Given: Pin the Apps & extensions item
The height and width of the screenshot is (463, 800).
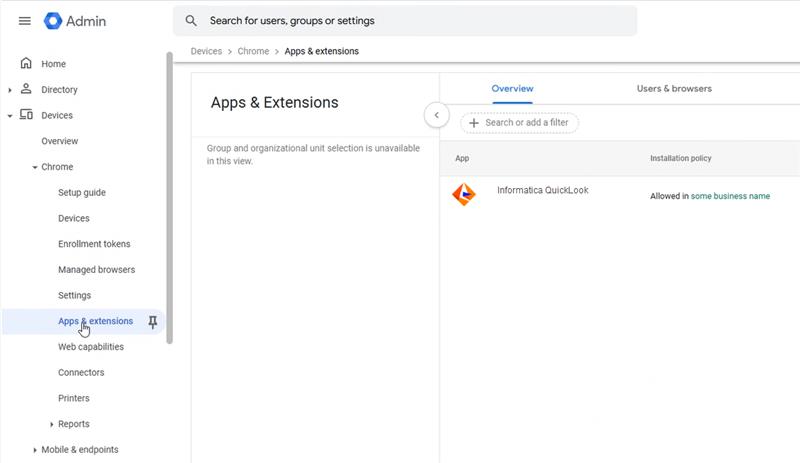Looking at the screenshot, I should [x=153, y=322].
